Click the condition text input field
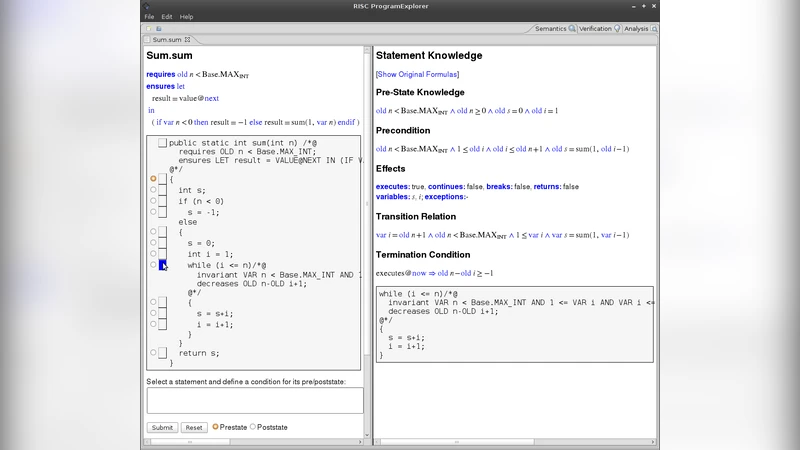800x450 pixels. pyautogui.click(x=255, y=400)
